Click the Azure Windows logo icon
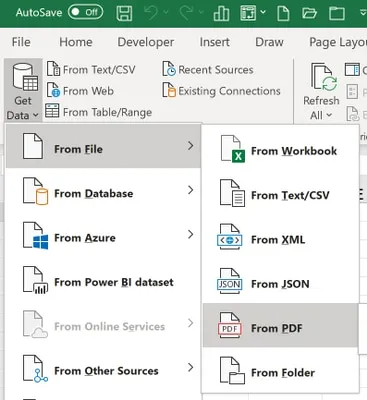Screen dimensions: 367x400 tap(35, 236)
